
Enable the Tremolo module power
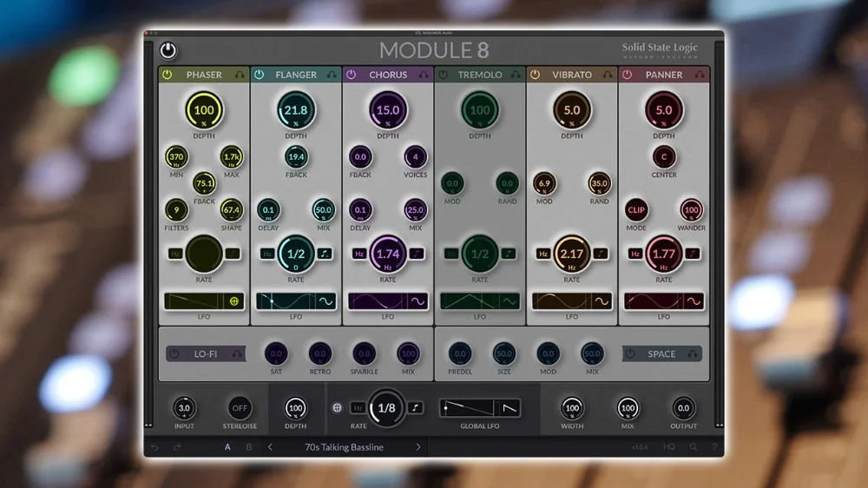[x=443, y=74]
